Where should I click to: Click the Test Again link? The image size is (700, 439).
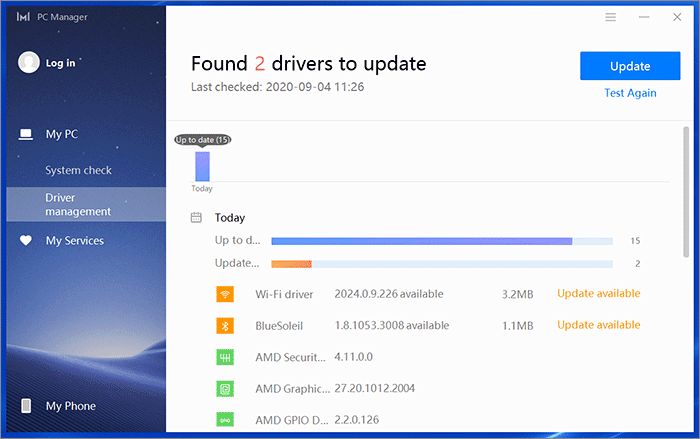click(630, 93)
